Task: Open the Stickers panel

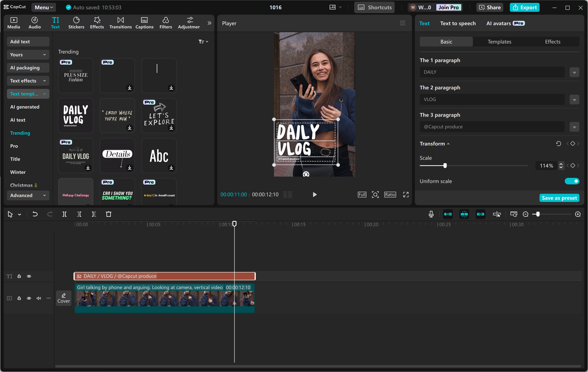Action: click(x=76, y=22)
